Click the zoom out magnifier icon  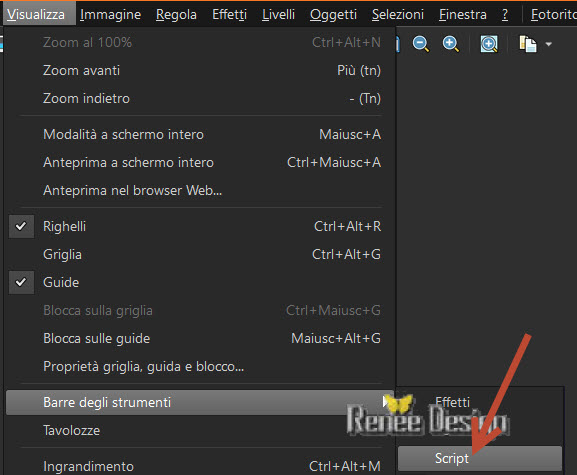click(421, 44)
